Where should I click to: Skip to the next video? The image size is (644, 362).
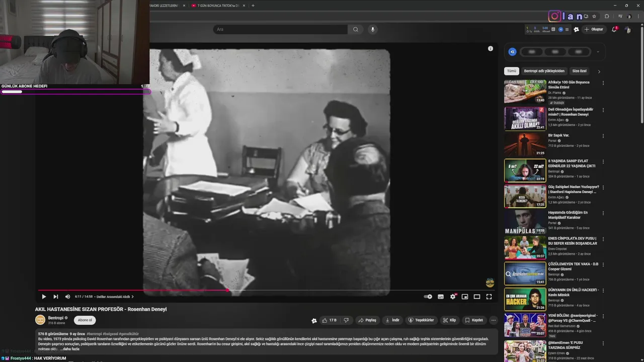[56, 297]
